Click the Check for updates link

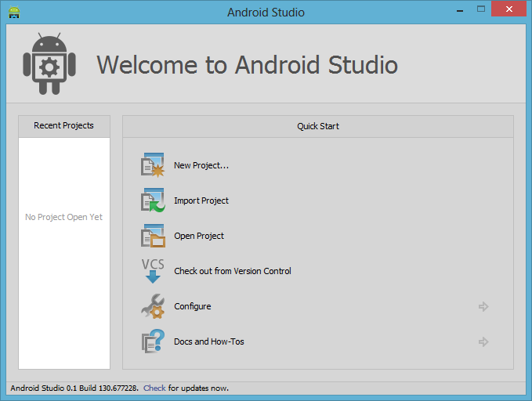154,388
